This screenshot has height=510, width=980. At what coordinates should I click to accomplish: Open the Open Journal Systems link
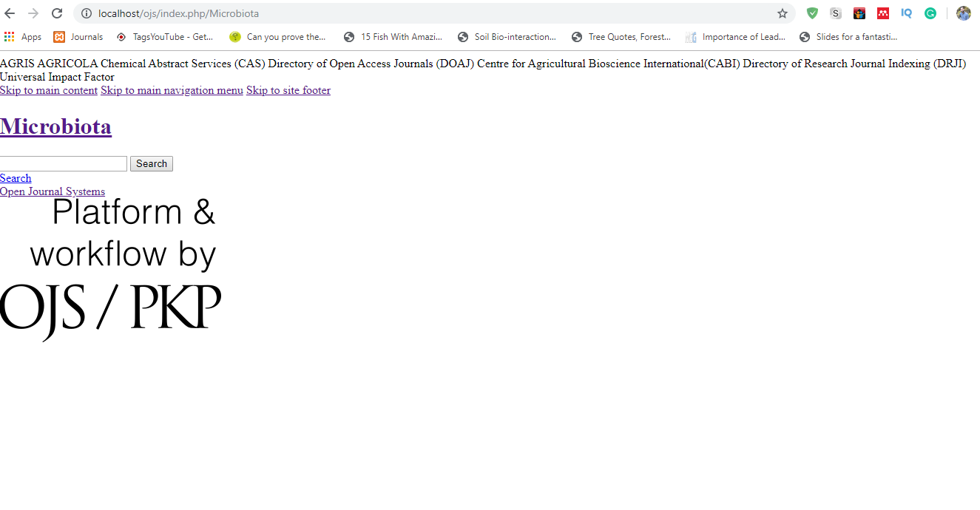tap(53, 191)
